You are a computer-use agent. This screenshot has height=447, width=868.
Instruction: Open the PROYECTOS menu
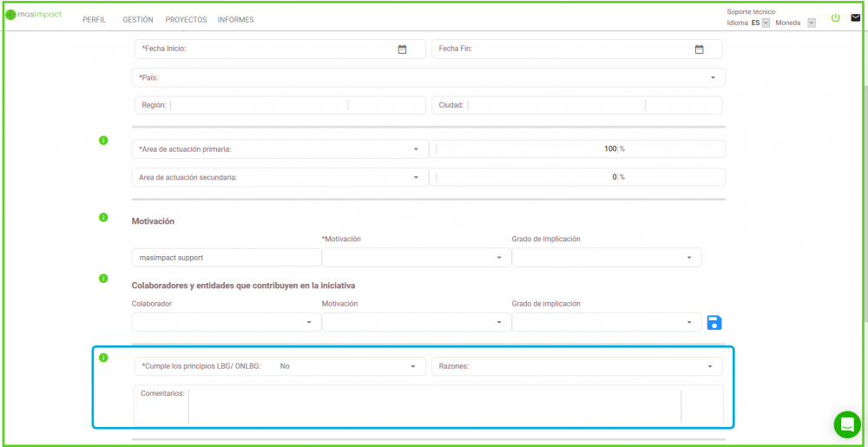(x=186, y=20)
